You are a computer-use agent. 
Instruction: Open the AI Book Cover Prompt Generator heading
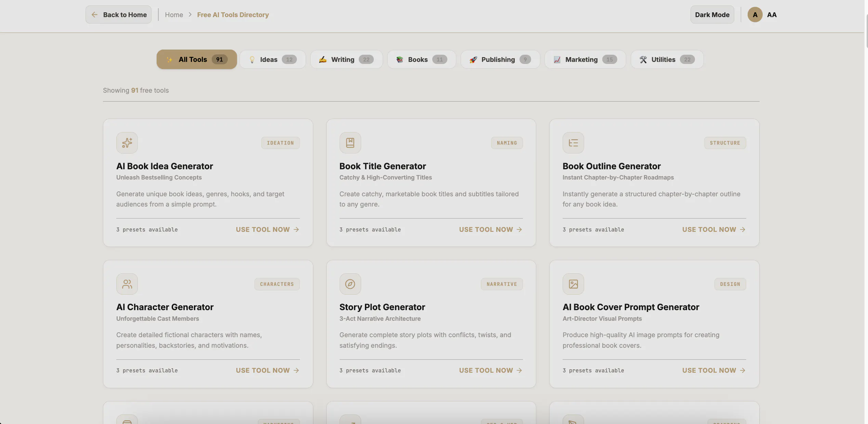pyautogui.click(x=631, y=307)
